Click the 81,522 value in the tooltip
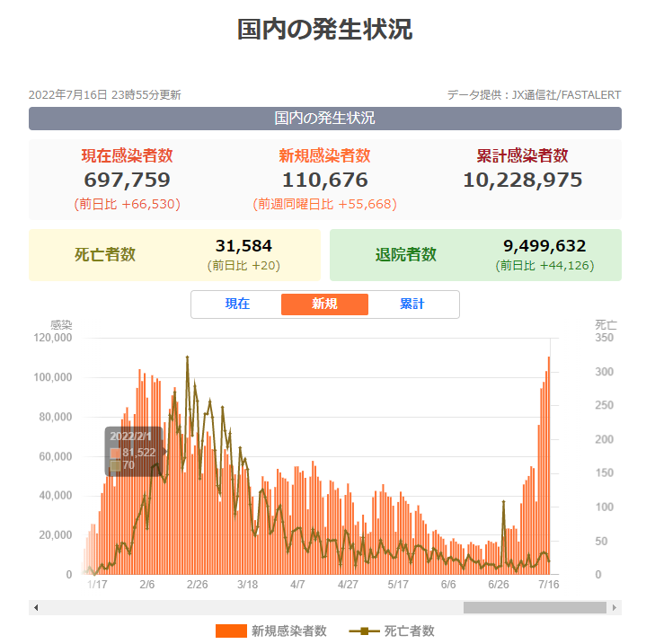This screenshot has width=646, height=644. pyautogui.click(x=139, y=453)
